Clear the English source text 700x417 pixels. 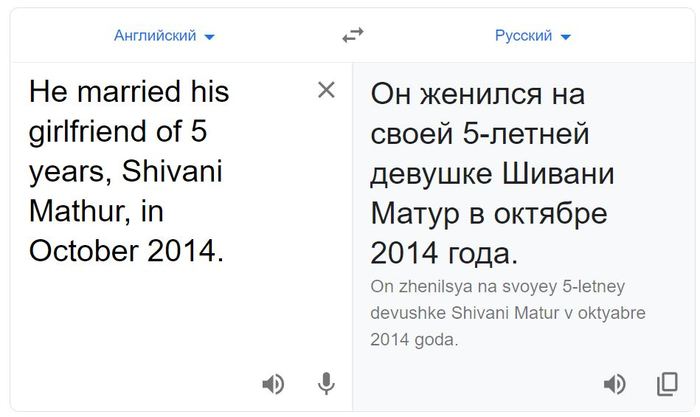[326, 90]
